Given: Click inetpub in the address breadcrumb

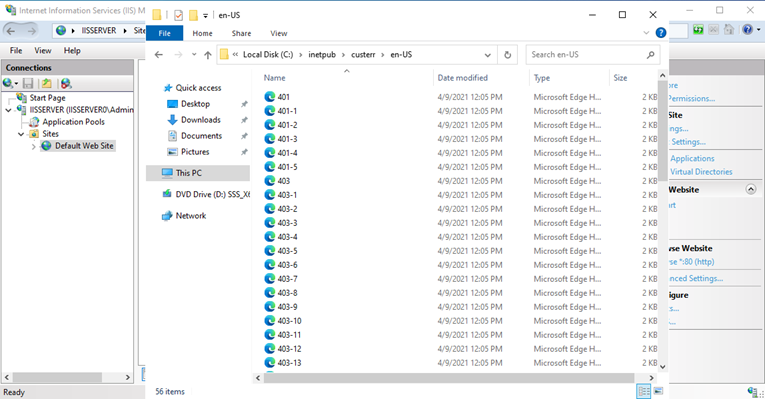Looking at the screenshot, I should [322, 55].
